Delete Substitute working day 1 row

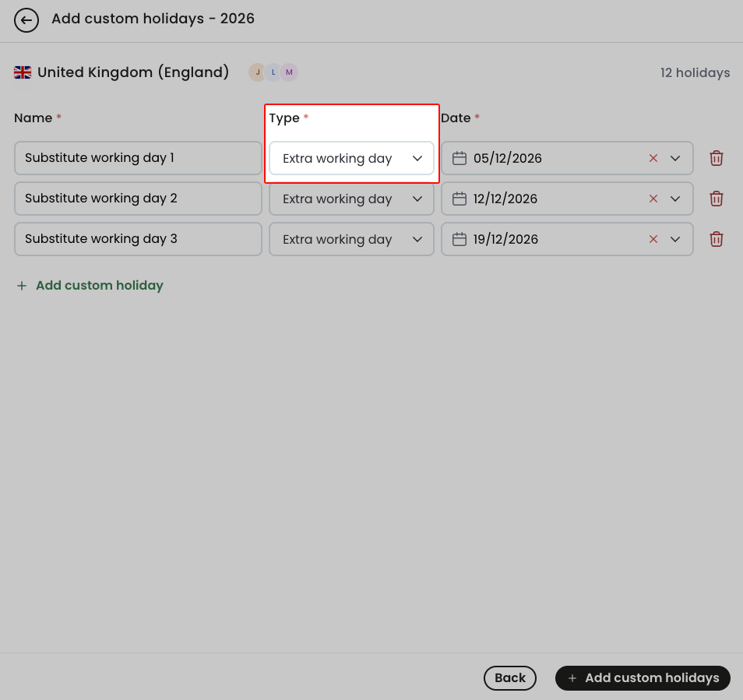716,158
